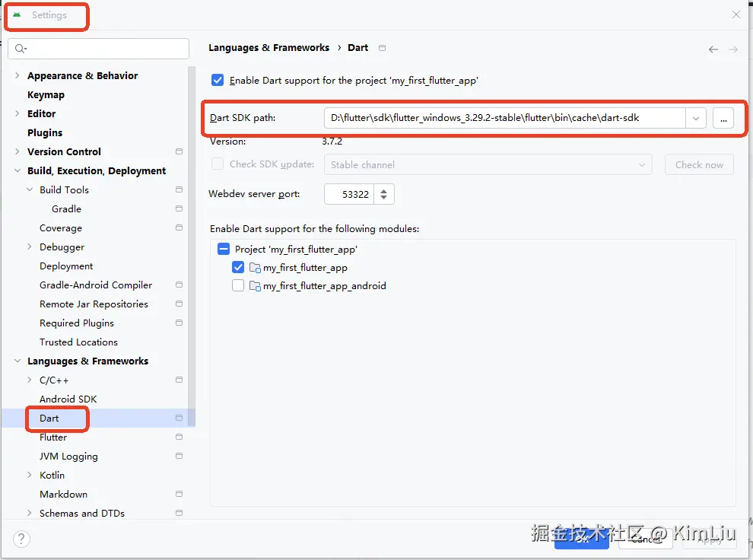Click the project-level icon beside Flutter
The height and width of the screenshot is (560, 753).
[180, 437]
